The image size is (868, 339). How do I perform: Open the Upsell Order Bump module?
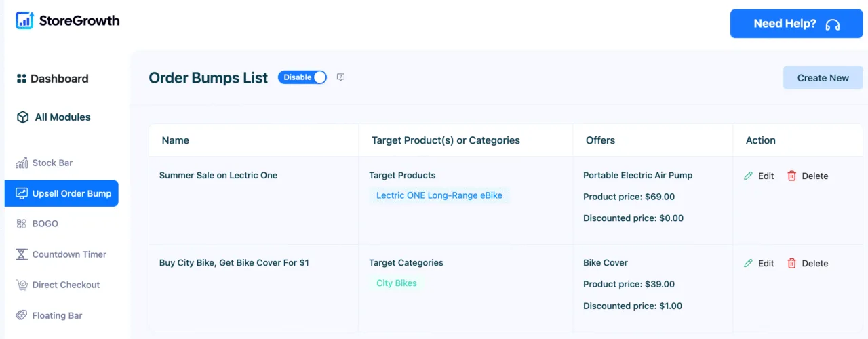tap(62, 193)
